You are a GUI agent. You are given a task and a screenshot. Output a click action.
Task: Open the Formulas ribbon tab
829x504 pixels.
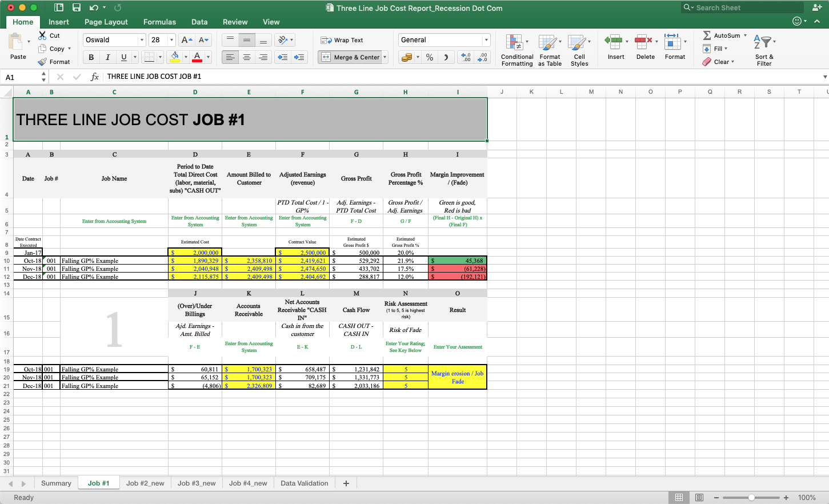(159, 22)
